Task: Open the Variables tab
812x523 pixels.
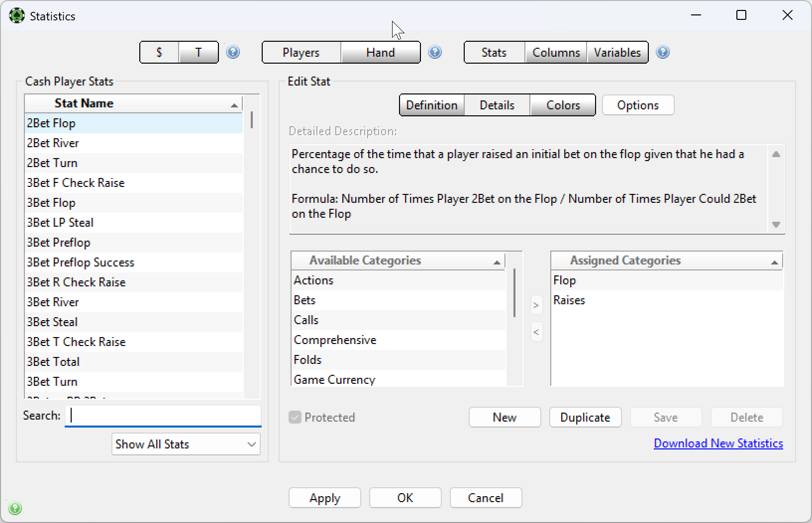Action: [x=617, y=52]
